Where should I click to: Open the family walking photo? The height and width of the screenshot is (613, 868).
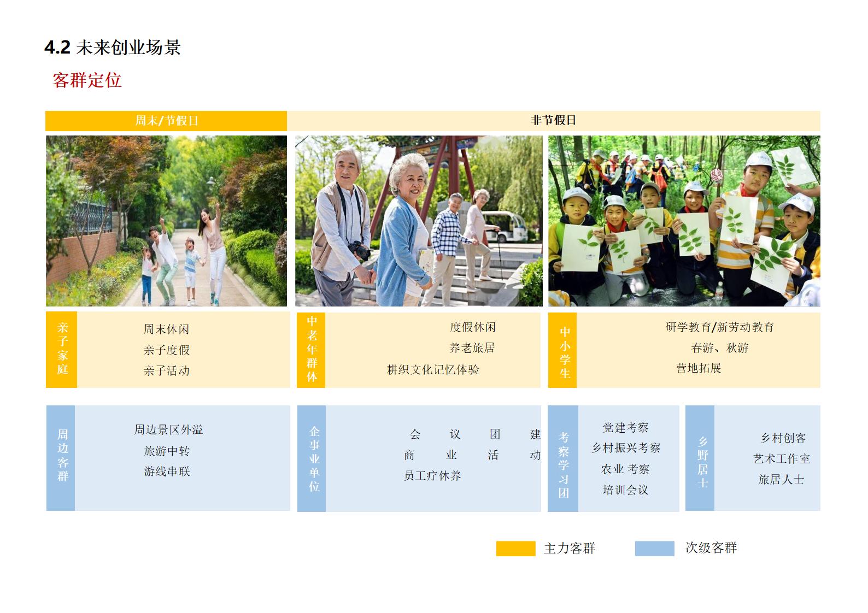[166, 221]
